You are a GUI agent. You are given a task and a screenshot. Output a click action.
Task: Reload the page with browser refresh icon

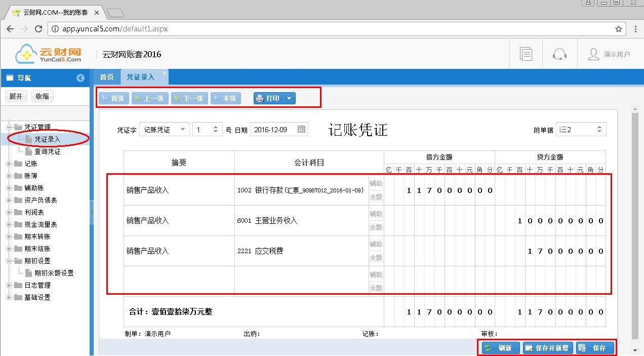click(38, 29)
